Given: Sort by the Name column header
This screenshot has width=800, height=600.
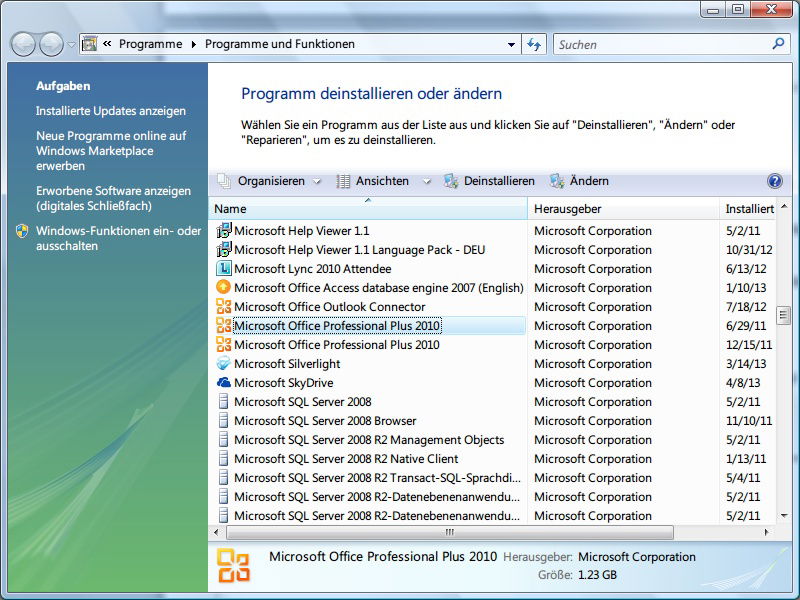Looking at the screenshot, I should (367, 209).
